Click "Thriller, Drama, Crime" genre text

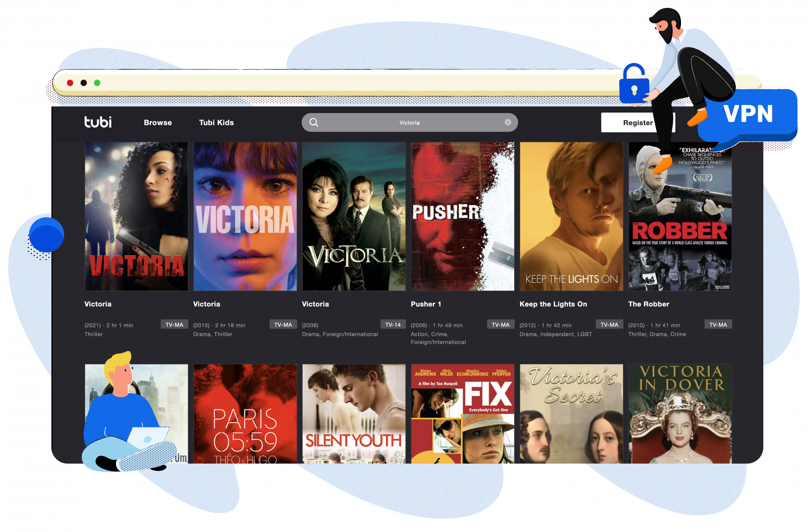point(657,335)
